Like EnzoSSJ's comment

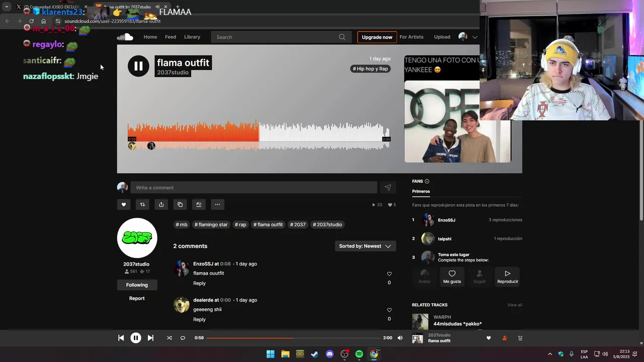click(389, 274)
